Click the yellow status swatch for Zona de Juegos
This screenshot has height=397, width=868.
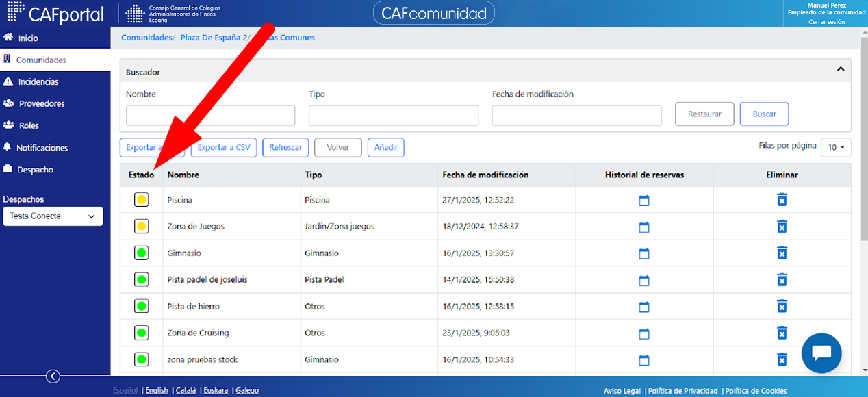point(142,227)
